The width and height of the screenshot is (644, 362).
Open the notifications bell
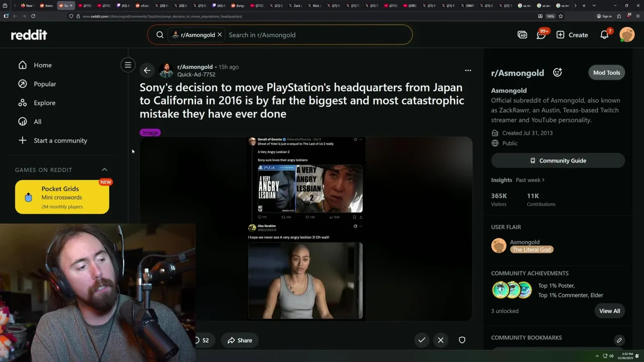[605, 35]
